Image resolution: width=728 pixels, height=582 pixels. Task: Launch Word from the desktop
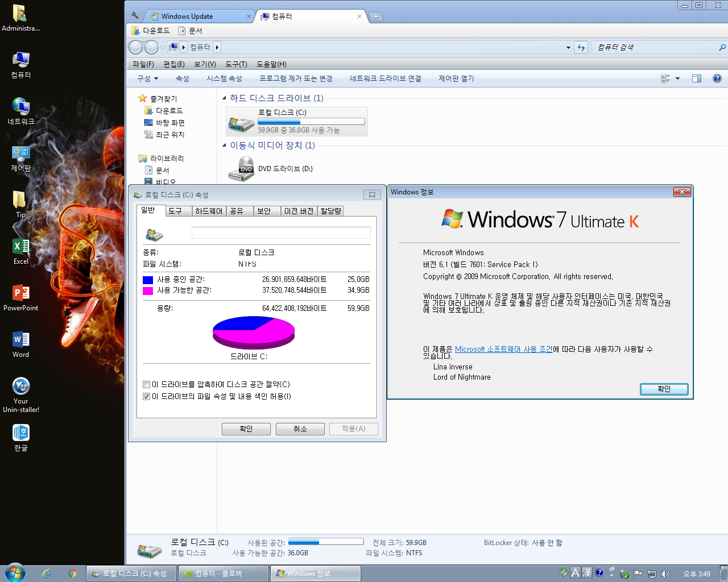pos(20,344)
